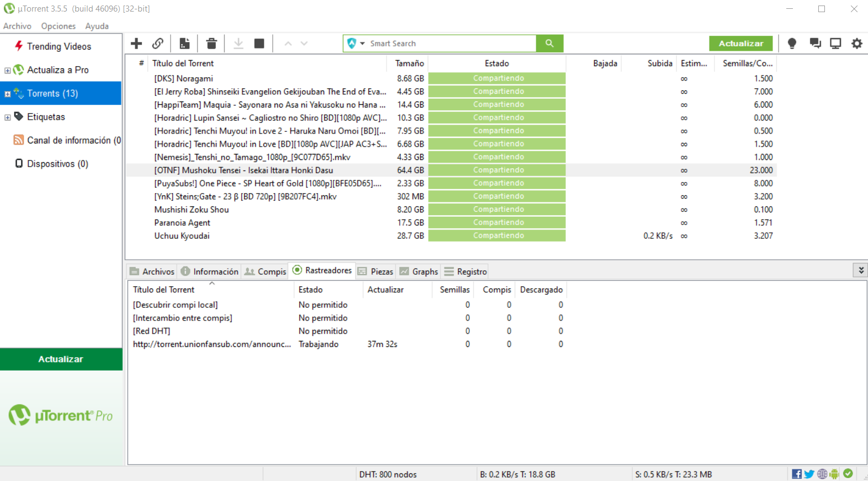Image resolution: width=868 pixels, height=481 pixels.
Task: Select Etiquetas in the sidebar
Action: [x=46, y=117]
